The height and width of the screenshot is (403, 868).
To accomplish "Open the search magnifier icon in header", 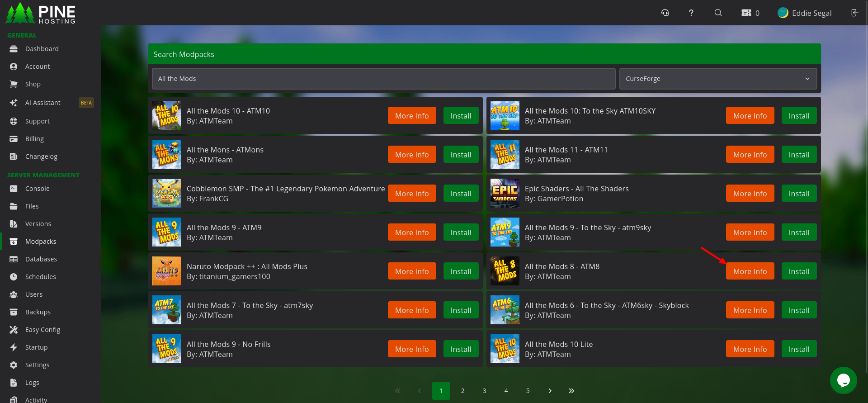I will (718, 13).
